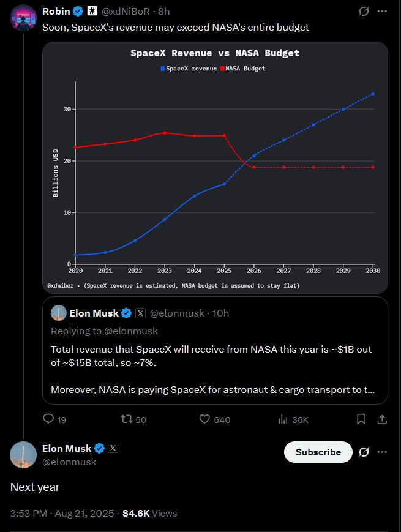This screenshot has height=532, width=401.
Task: Open Elon Musk's avatar in the main reply
Action: (x=23, y=454)
